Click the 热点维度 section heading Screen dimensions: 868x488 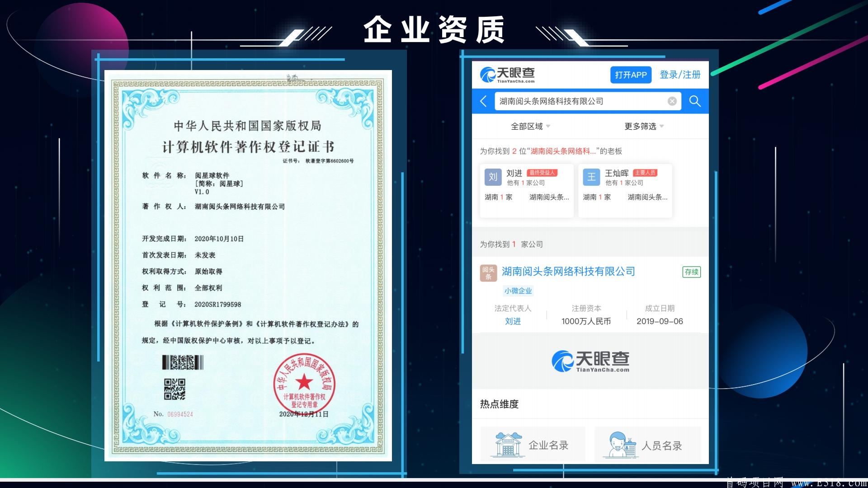499,404
